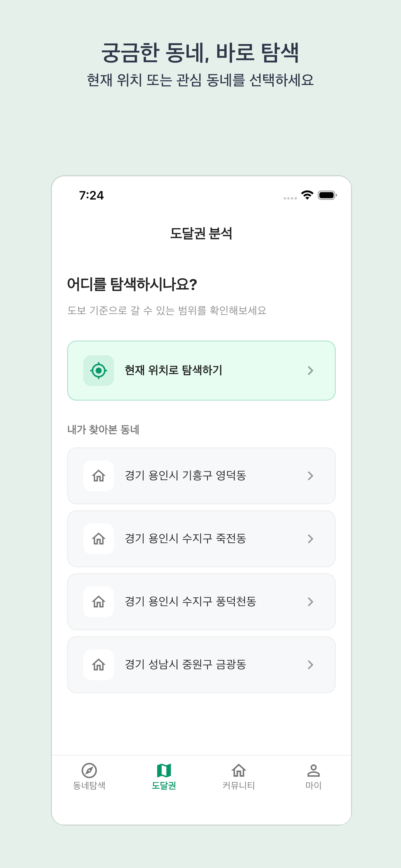Screen dimensions: 401x868
Task: Expand chevron for 기흥구 영덕동
Action: [310, 476]
